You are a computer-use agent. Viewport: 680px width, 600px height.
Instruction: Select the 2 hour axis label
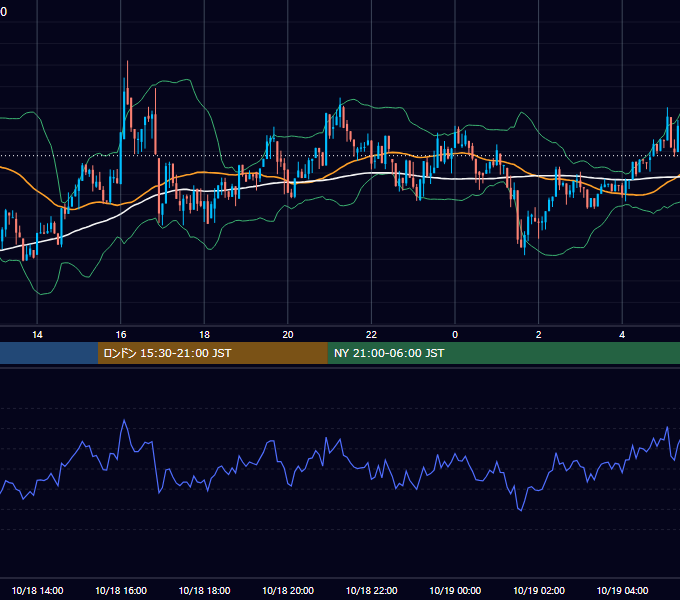tap(539, 335)
